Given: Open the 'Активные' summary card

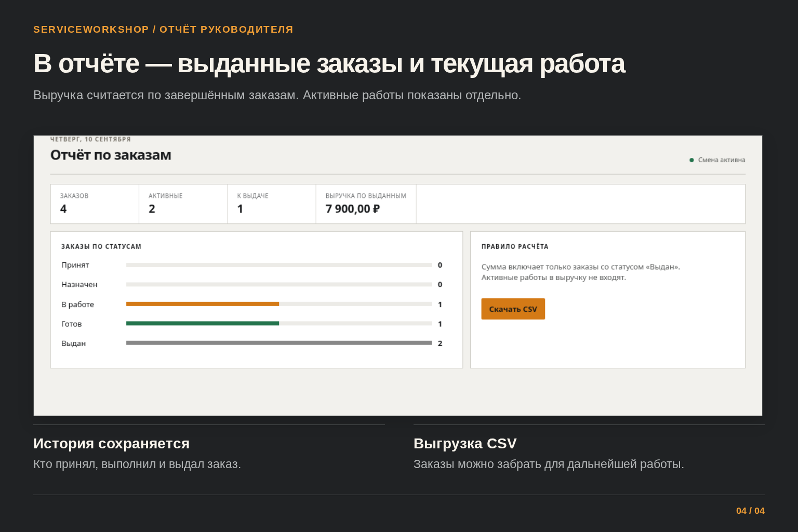Looking at the screenshot, I should coord(183,204).
